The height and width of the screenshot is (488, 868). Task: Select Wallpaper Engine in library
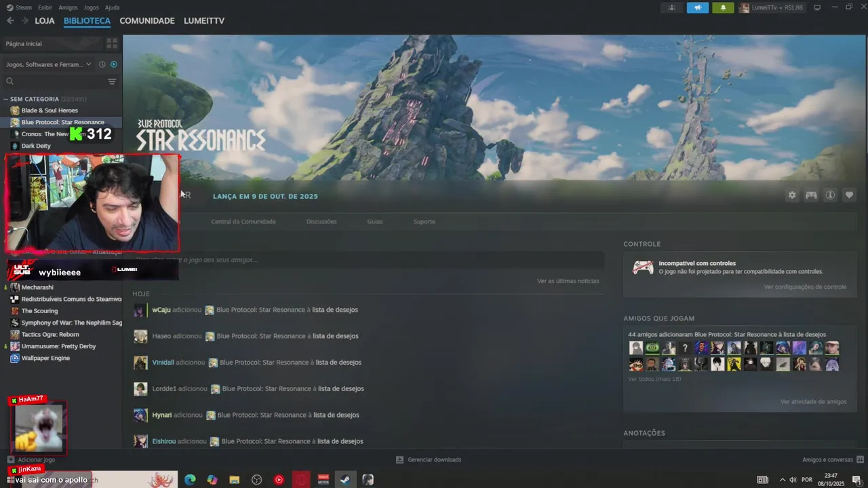(45, 359)
